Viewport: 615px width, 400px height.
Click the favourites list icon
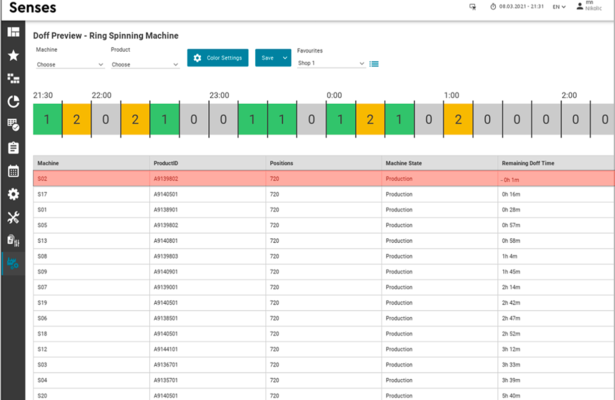pos(374,64)
